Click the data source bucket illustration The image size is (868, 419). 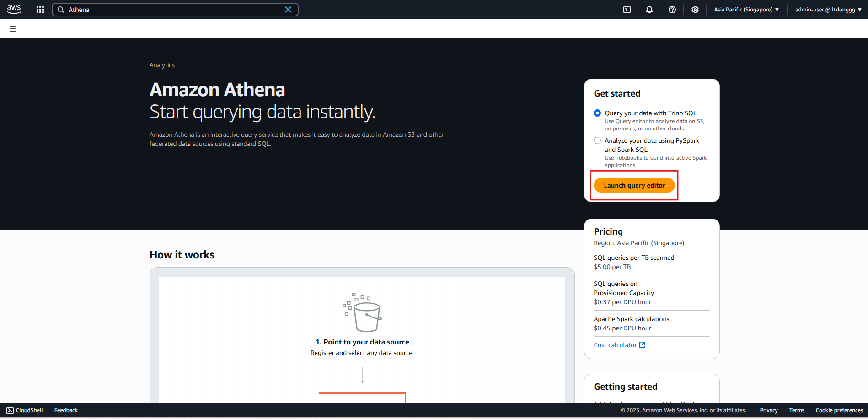[x=362, y=312]
